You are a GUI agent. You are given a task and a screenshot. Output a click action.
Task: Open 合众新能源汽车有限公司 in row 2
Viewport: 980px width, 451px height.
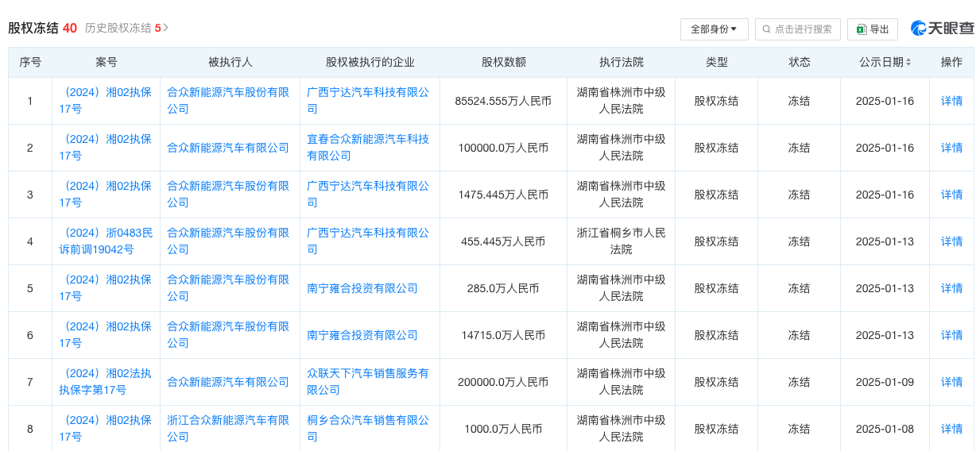pos(228,148)
